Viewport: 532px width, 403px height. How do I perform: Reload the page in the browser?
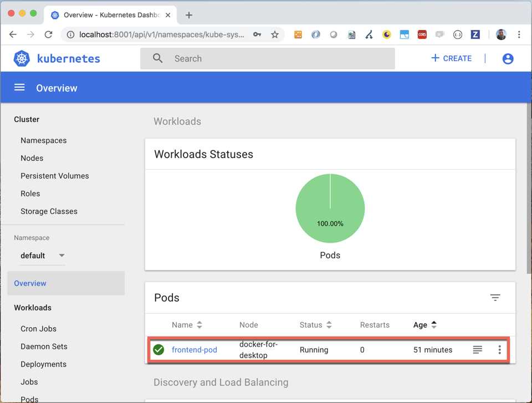[48, 34]
